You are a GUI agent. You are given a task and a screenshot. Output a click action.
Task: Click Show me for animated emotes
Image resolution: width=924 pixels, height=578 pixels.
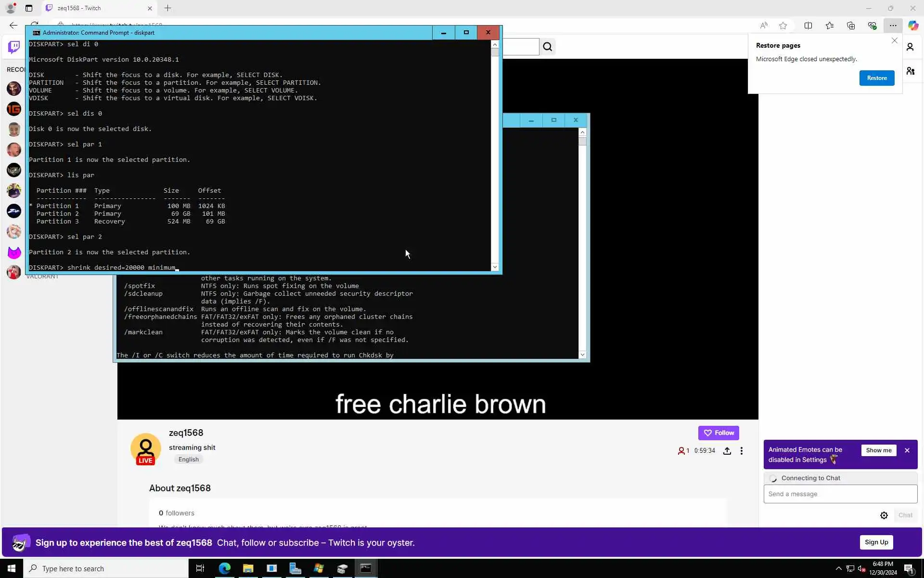coord(878,450)
